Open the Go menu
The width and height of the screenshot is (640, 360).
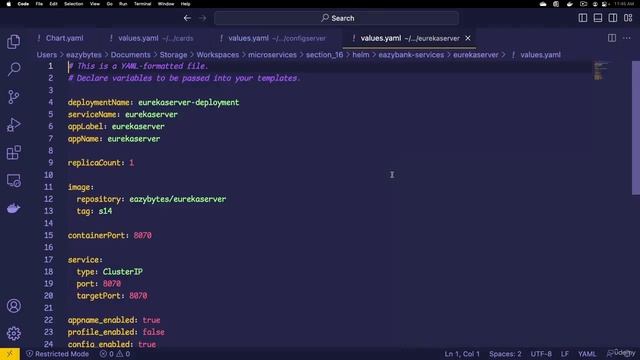pyautogui.click(x=109, y=4)
